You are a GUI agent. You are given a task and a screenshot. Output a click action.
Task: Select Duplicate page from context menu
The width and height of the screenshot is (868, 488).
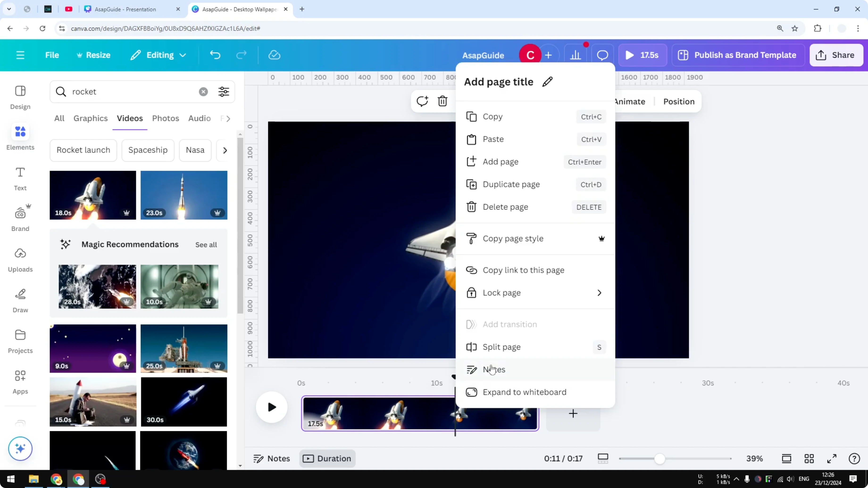512,185
